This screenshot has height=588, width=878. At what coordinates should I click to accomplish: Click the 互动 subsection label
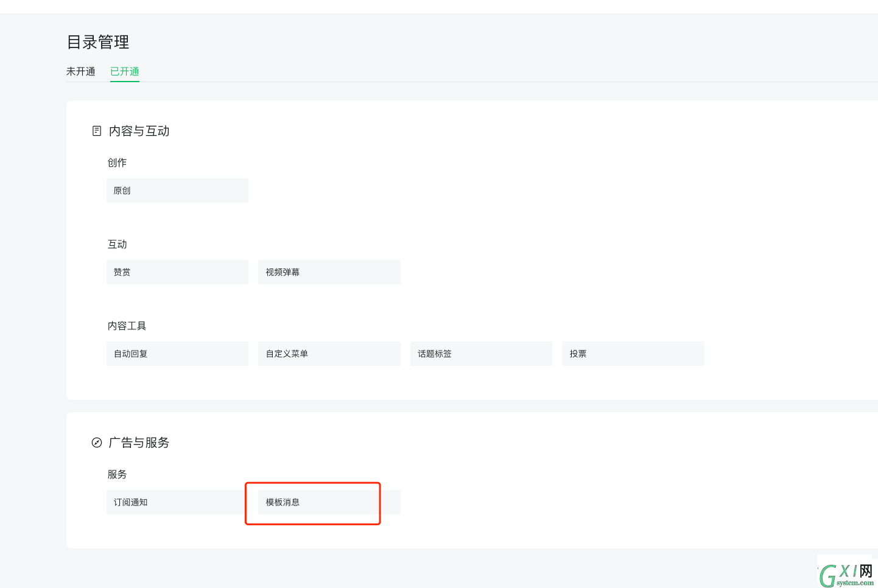point(118,244)
